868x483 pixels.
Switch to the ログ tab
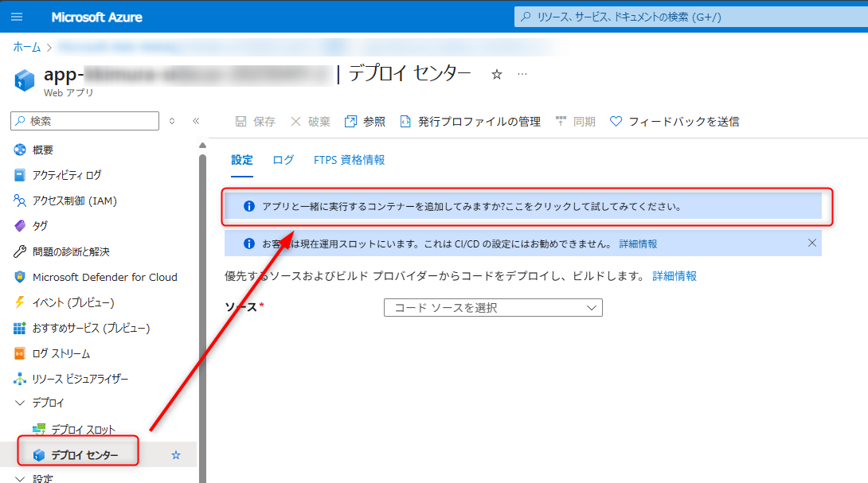coord(283,160)
